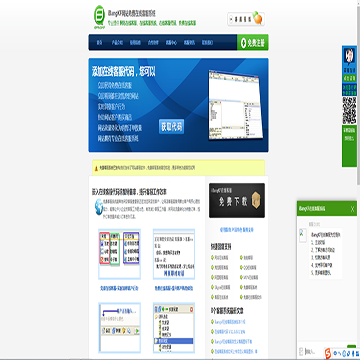Click the 获取代码 button on the blue banner
This screenshot has width=360, height=360.
171,127
